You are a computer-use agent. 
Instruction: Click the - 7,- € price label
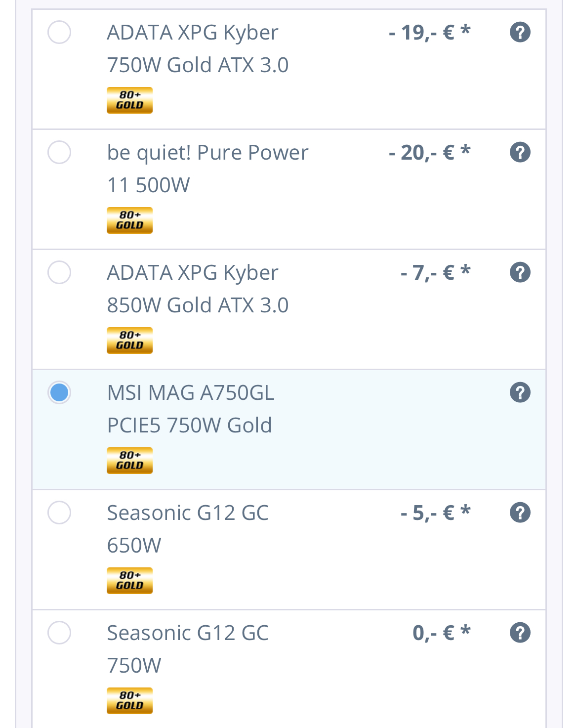coord(435,273)
